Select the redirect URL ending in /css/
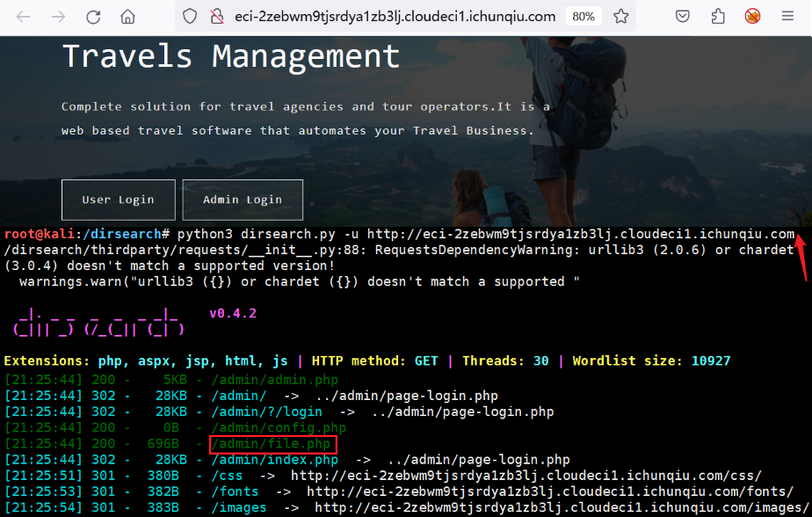 pyautogui.click(x=526, y=476)
